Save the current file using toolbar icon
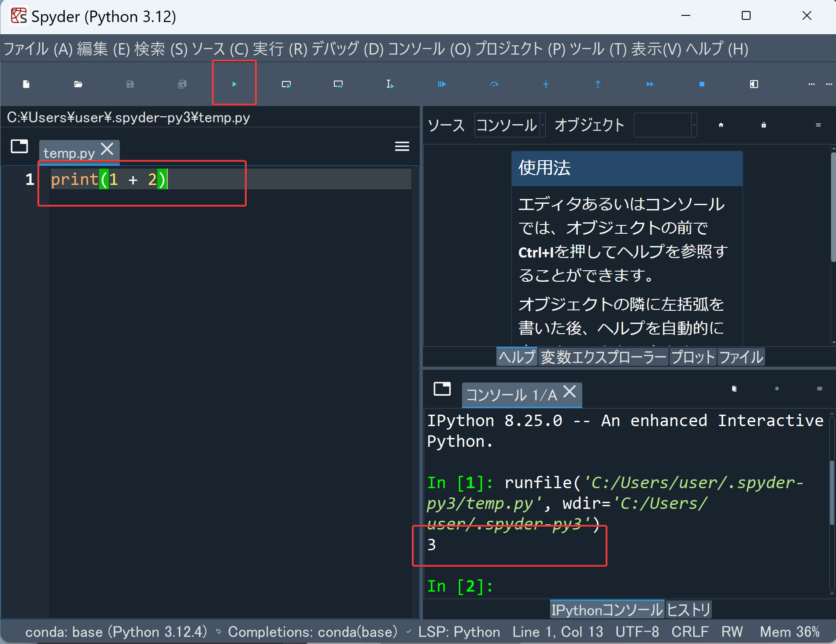 [130, 84]
